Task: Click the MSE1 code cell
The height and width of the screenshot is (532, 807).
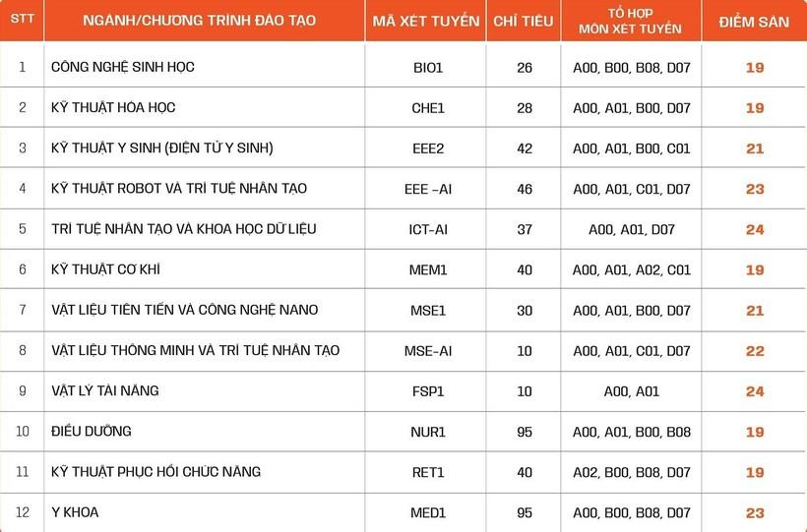Action: click(x=428, y=310)
